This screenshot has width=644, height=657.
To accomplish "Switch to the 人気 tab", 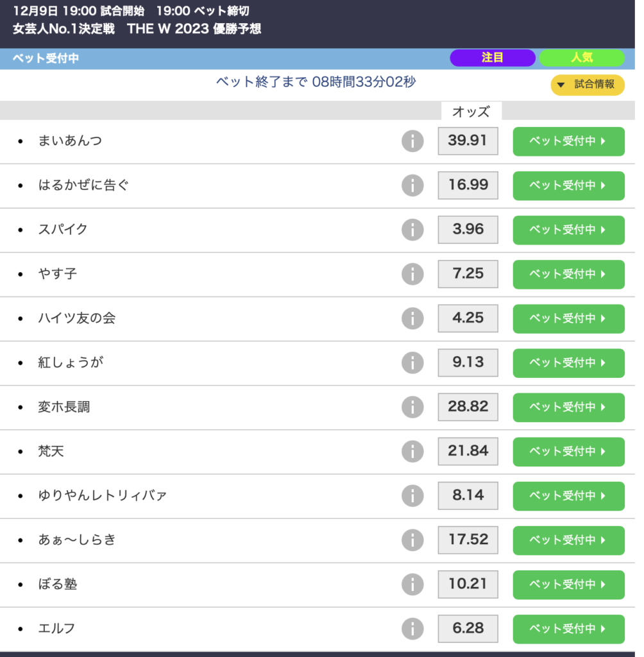I will pos(581,58).
